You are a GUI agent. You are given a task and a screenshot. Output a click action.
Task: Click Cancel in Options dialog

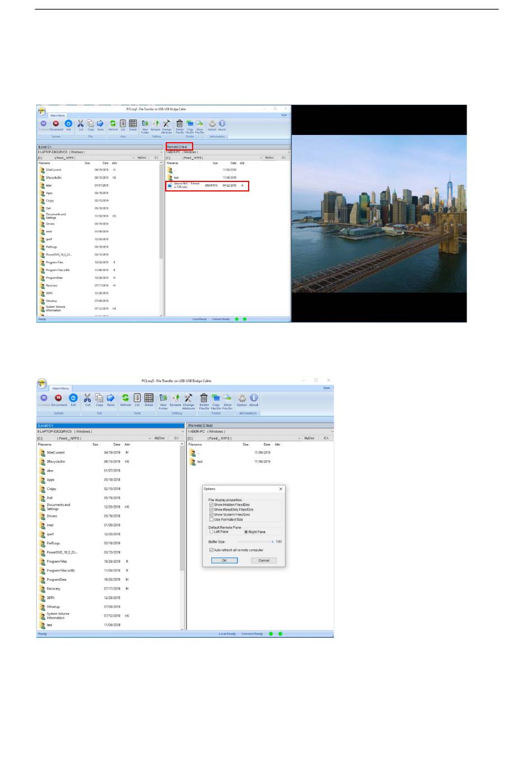(264, 560)
